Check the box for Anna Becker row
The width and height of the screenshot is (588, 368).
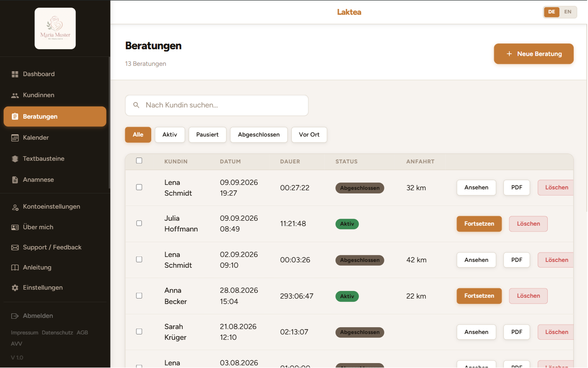click(139, 295)
